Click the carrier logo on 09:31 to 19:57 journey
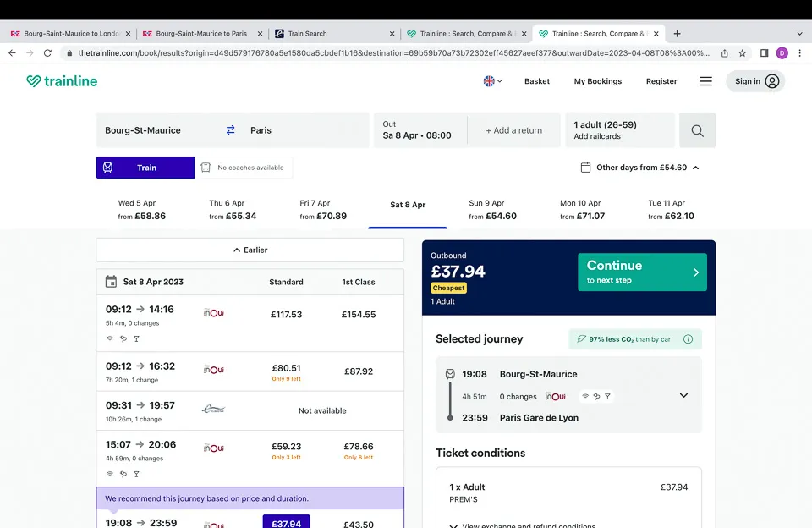 click(213, 410)
